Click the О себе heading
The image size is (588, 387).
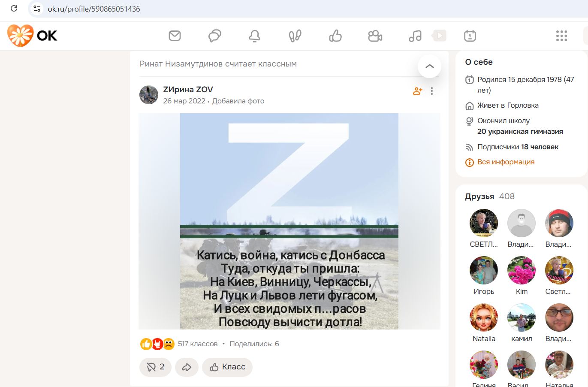(x=479, y=62)
